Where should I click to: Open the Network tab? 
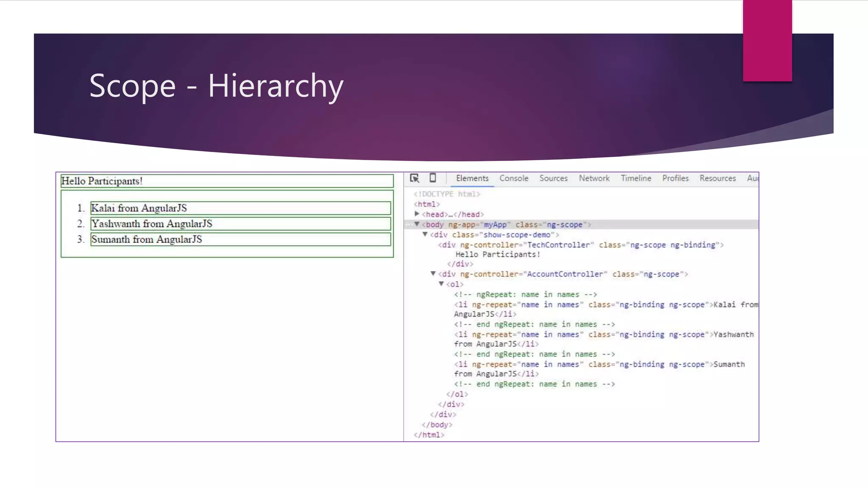[x=594, y=178]
